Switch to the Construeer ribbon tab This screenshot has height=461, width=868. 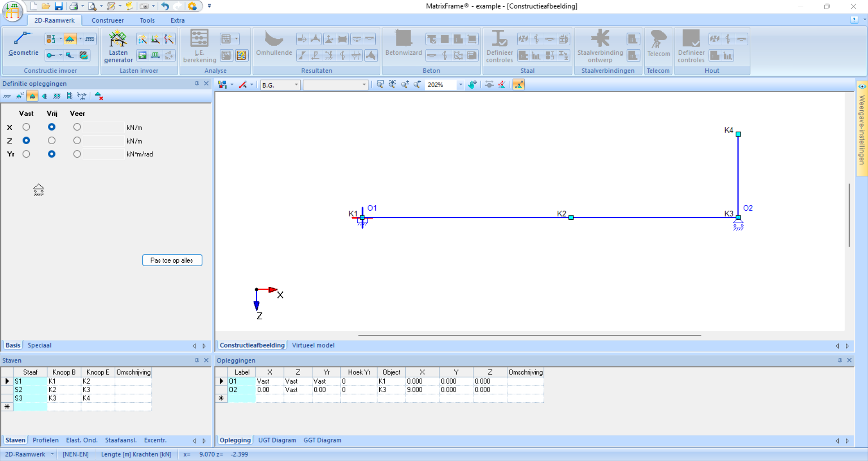click(108, 20)
